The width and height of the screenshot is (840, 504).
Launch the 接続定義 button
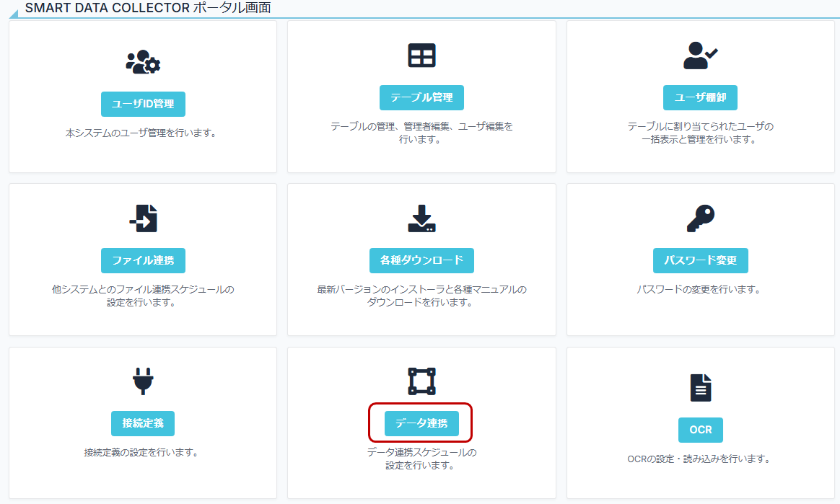143,423
